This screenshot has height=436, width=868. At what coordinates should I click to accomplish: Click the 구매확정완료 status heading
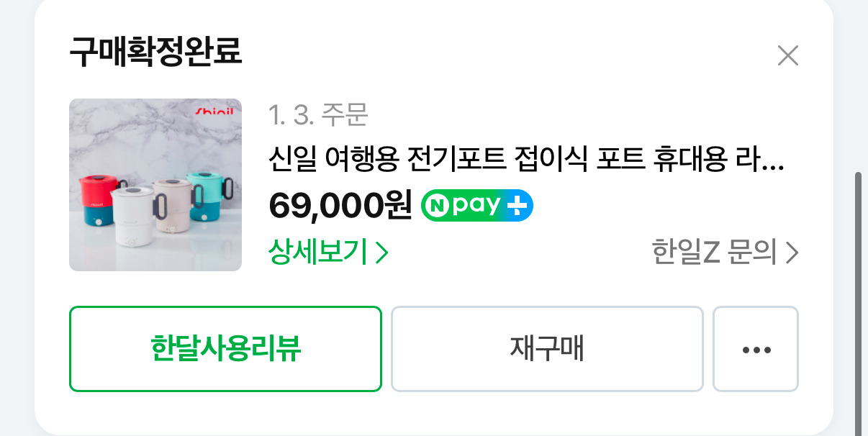[x=155, y=53]
